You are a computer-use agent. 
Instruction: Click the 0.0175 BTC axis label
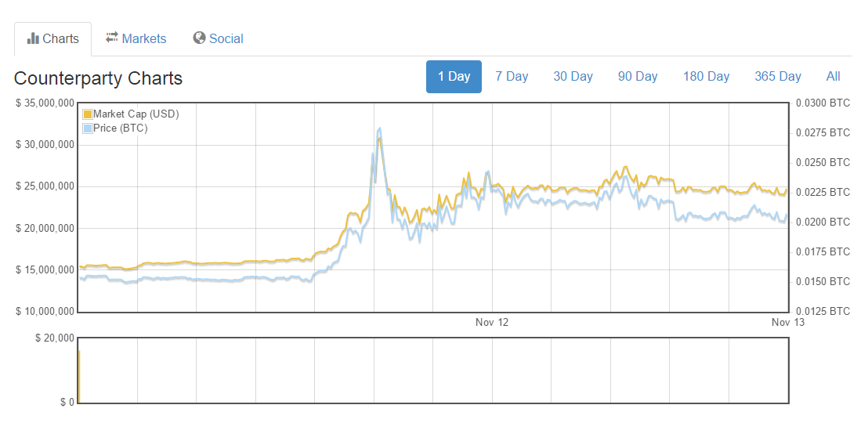pyautogui.click(x=823, y=252)
